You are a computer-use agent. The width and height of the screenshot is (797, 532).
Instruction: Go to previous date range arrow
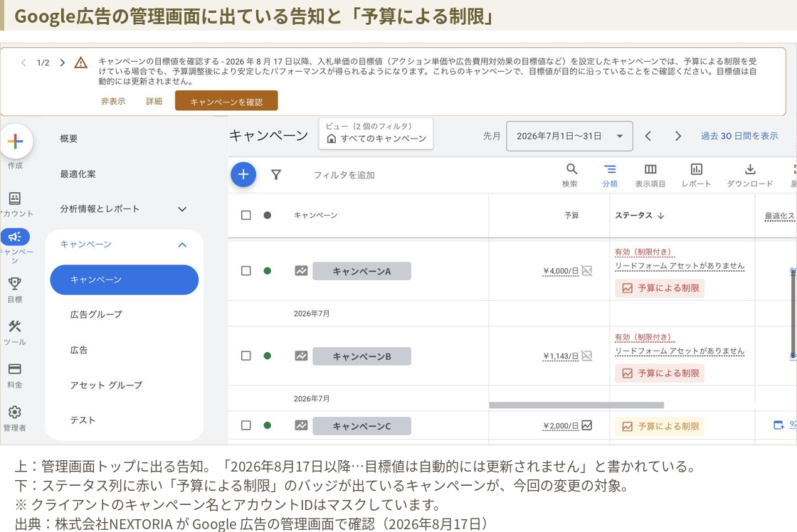click(648, 136)
